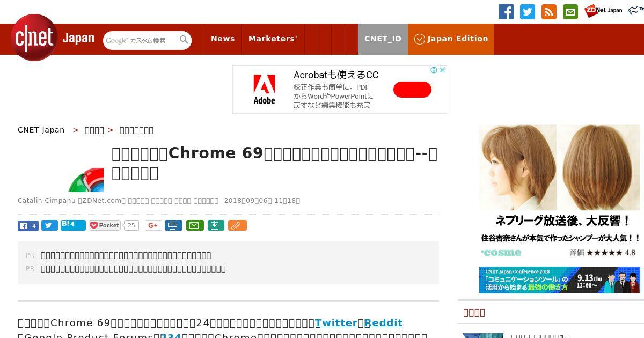The height and width of the screenshot is (338, 644).
Task: Open CNET Facebook page icon in header
Action: [506, 12]
